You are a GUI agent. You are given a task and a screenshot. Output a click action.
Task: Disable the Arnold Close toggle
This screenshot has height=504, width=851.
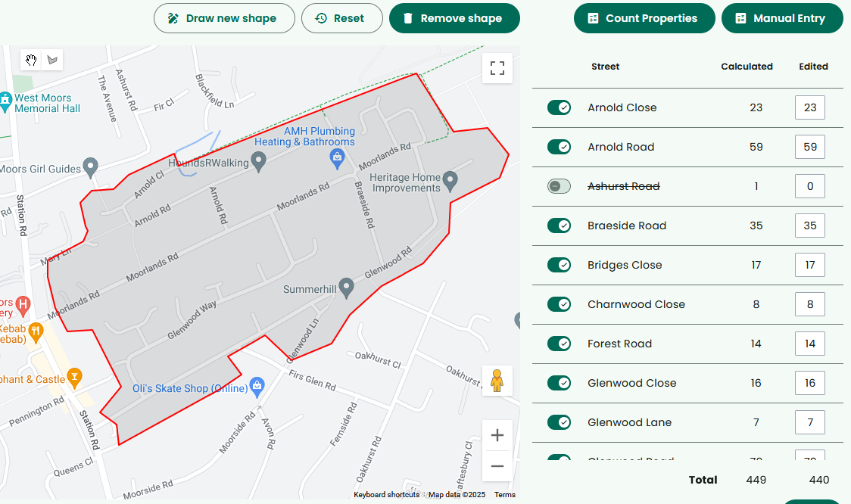pos(560,107)
